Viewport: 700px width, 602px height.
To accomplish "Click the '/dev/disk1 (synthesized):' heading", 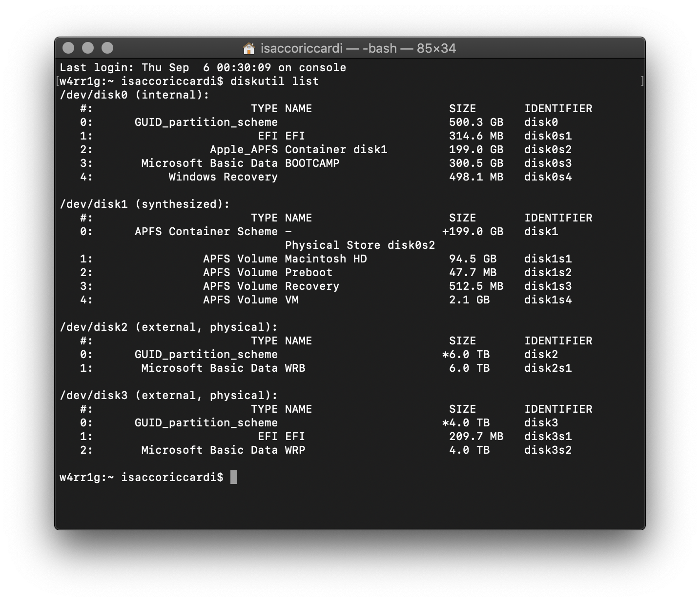I will [145, 204].
